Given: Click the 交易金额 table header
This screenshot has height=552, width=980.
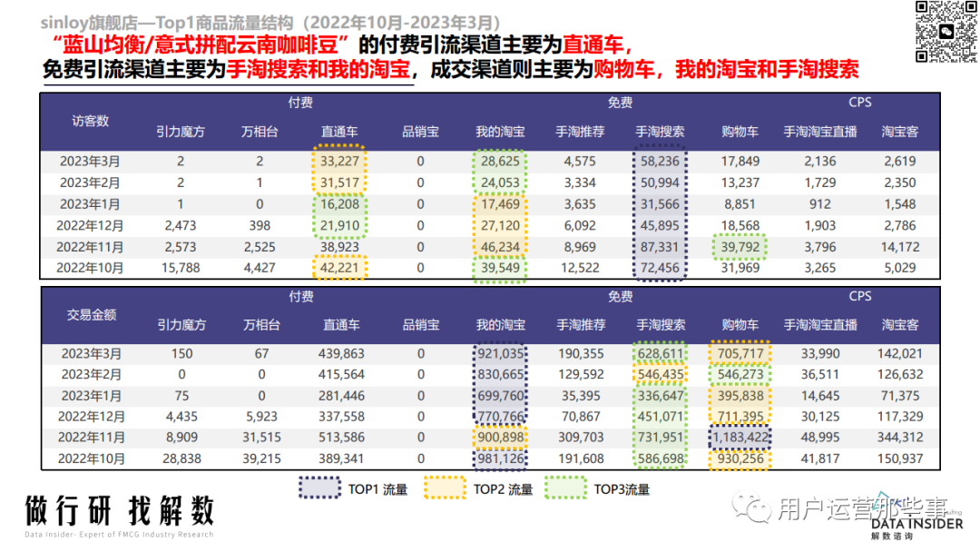Looking at the screenshot, I should [x=92, y=314].
